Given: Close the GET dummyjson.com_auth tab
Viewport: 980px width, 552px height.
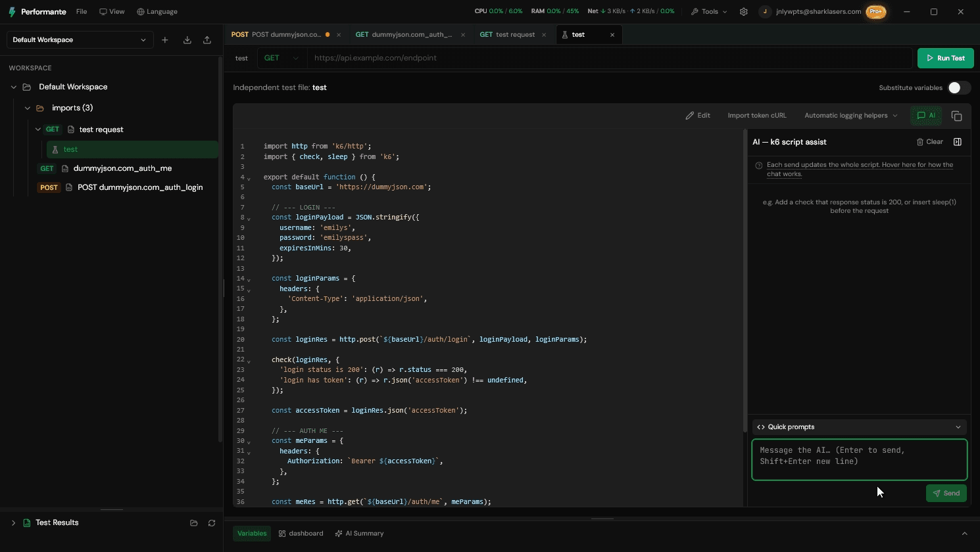Looking at the screenshot, I should coord(463,35).
